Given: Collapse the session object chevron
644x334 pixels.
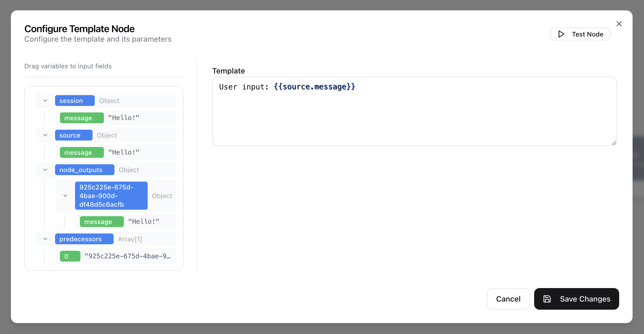Looking at the screenshot, I should pyautogui.click(x=45, y=101).
